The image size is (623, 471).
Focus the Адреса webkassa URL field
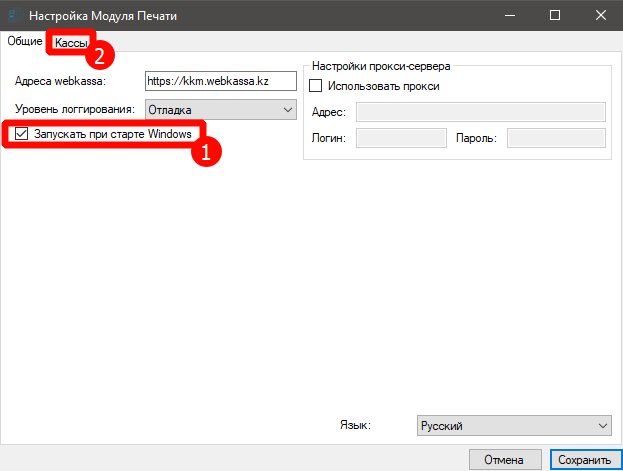220,80
